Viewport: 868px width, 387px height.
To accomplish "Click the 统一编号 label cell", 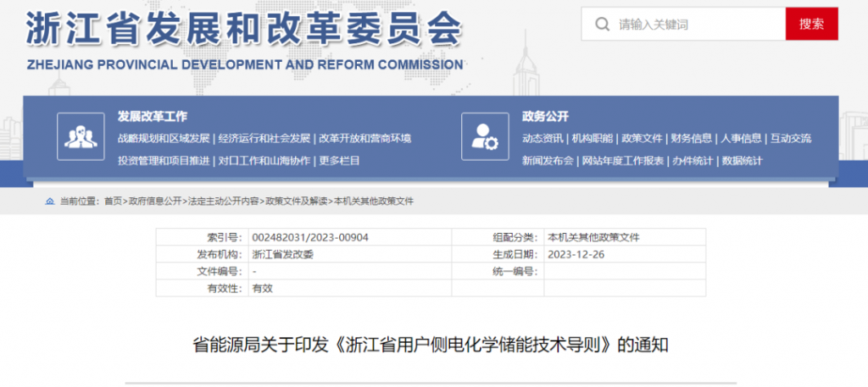I will (x=498, y=272).
